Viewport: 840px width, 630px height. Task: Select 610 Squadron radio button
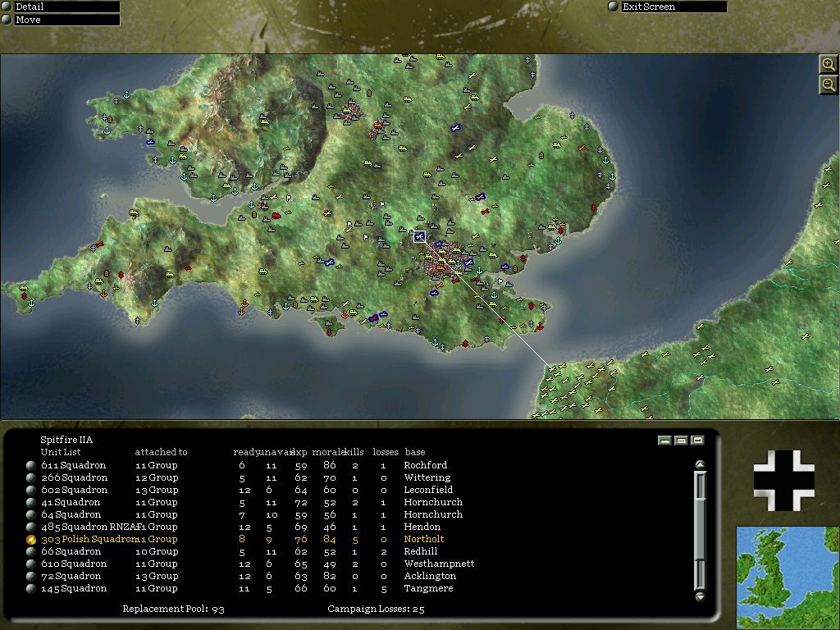point(31,564)
